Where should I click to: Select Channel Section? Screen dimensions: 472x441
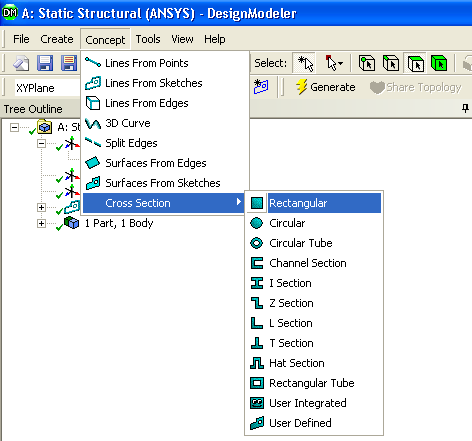[x=314, y=263]
